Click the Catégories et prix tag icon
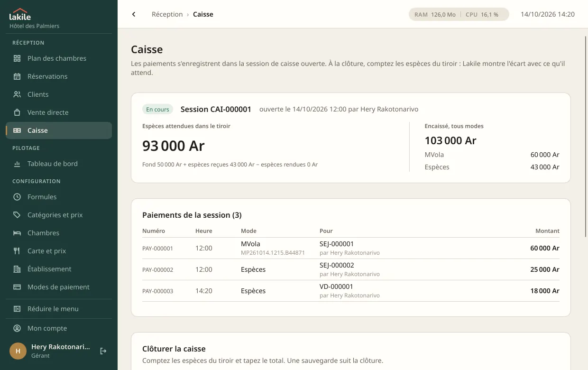The width and height of the screenshot is (588, 370). (x=17, y=215)
